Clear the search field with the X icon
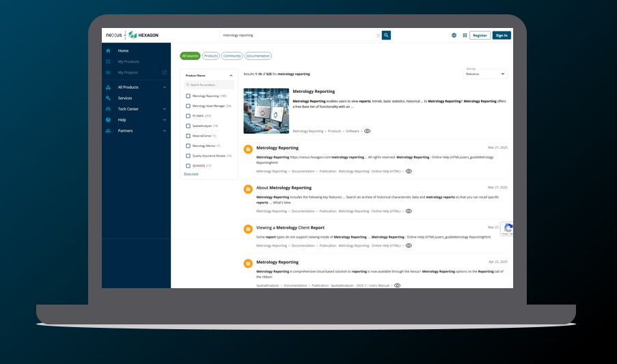Image resolution: width=617 pixels, height=364 pixels. click(378, 36)
